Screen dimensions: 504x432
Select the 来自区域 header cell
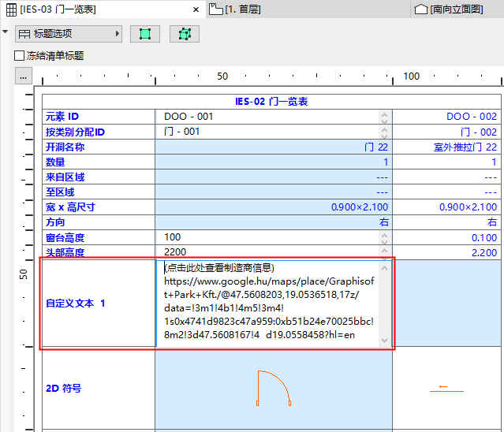[99, 177]
